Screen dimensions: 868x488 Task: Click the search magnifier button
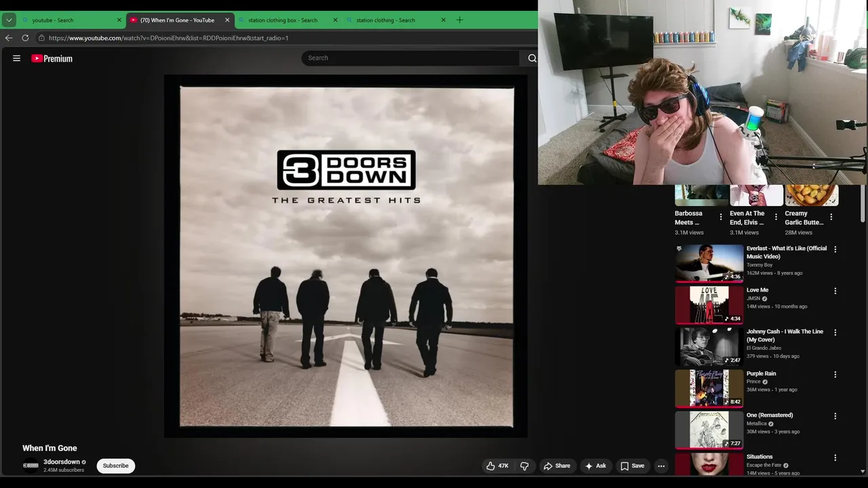[x=532, y=58]
